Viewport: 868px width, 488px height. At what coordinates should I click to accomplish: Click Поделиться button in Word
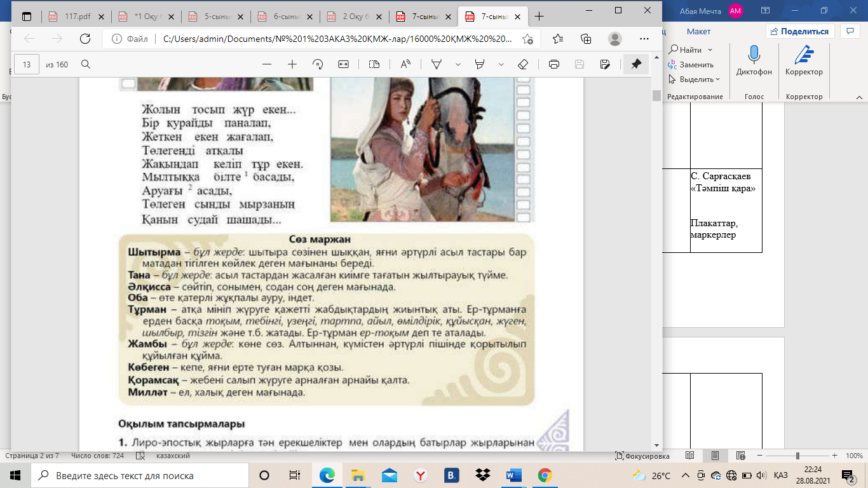tap(799, 31)
